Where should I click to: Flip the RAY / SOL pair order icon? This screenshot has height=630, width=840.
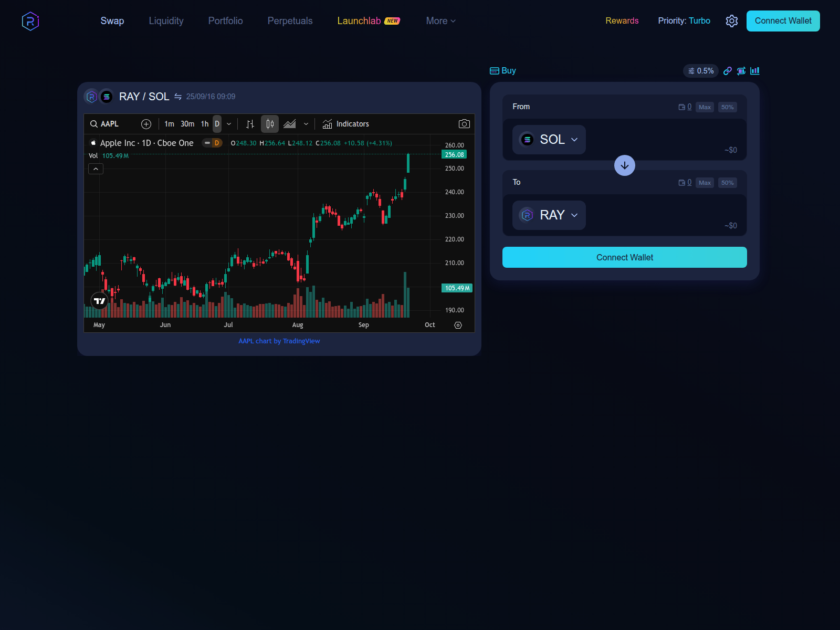178,97
